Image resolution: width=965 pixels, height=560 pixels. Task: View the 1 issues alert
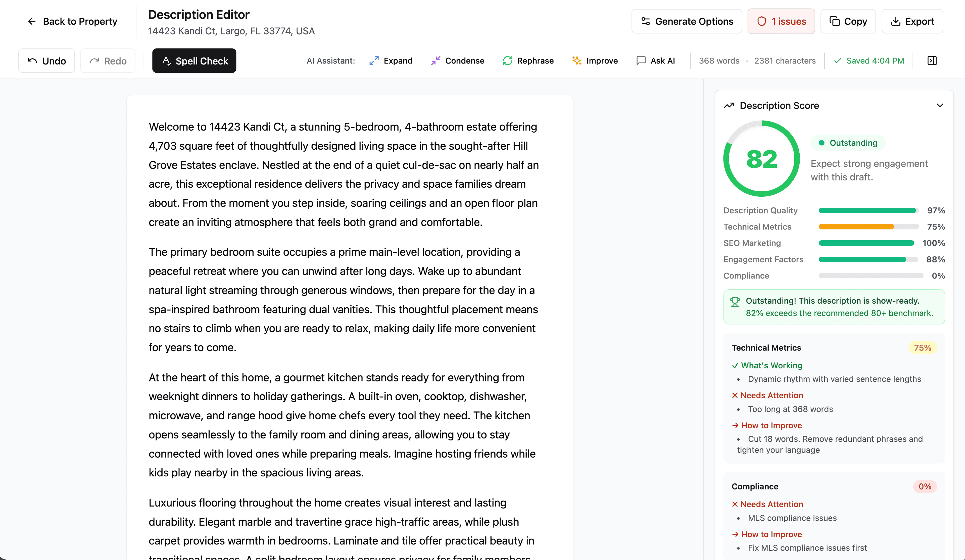tap(781, 21)
